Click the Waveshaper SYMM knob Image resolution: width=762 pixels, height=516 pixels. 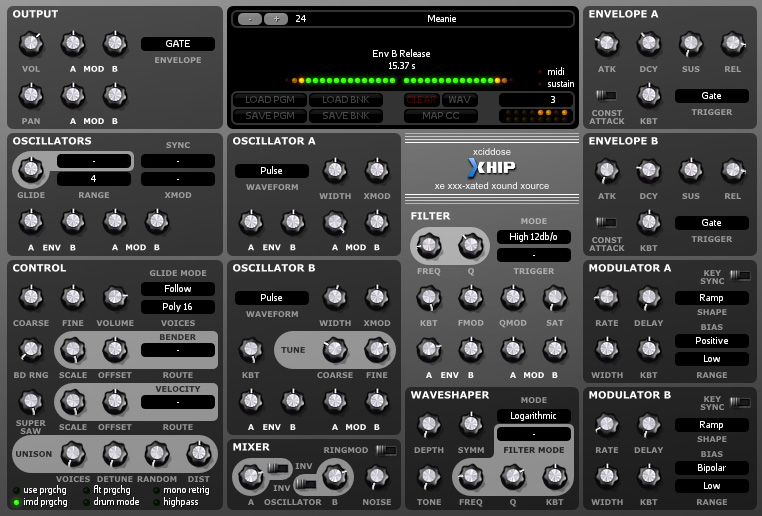470,424
